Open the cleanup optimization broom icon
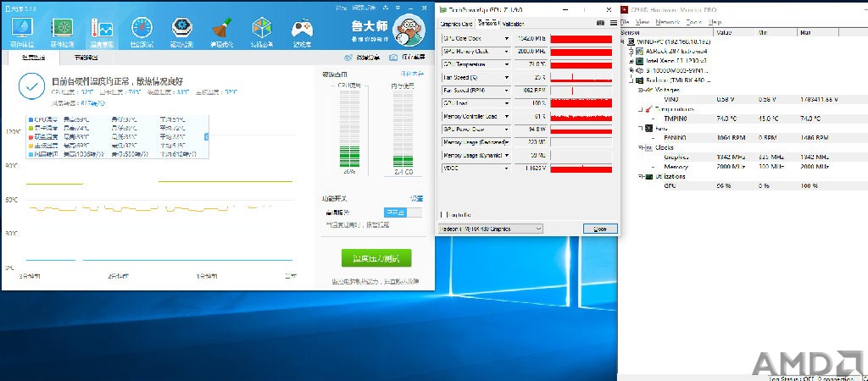The width and height of the screenshot is (868, 381). [x=222, y=28]
